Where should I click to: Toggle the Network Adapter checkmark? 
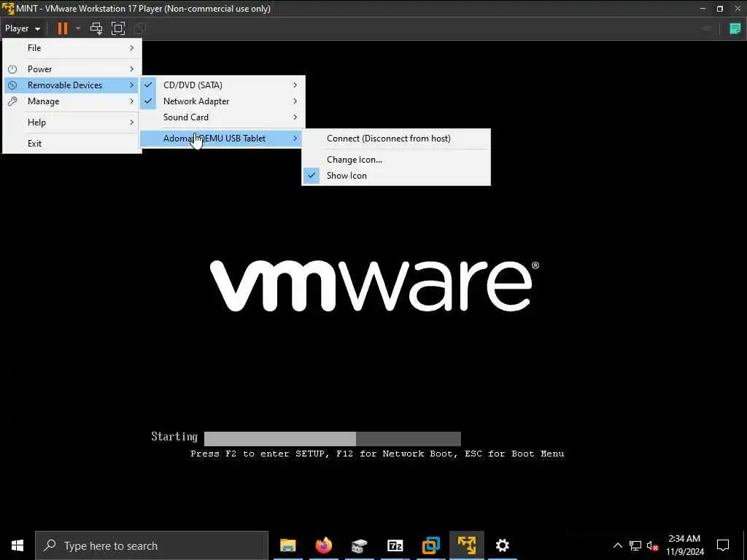[148, 101]
